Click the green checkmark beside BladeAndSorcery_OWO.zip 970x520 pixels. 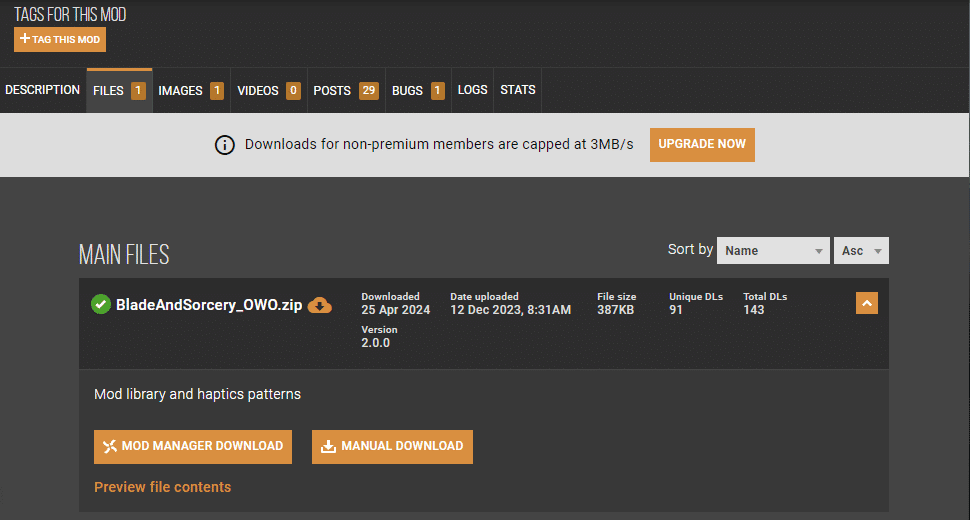click(x=101, y=304)
